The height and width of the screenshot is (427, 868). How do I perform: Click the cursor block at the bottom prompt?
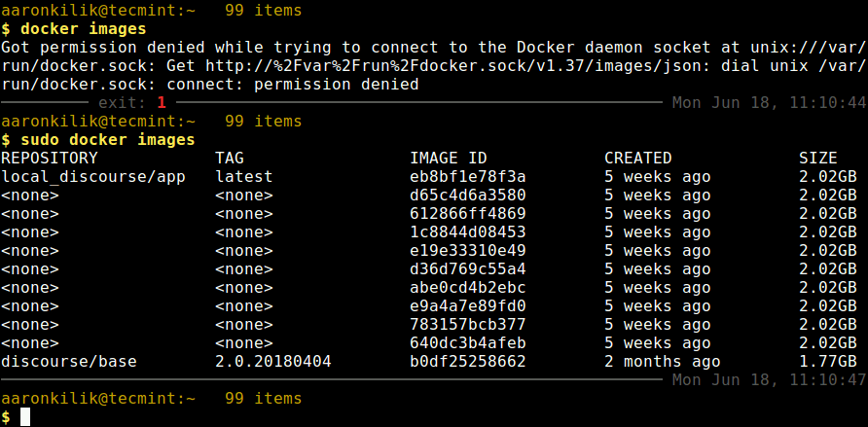point(25,417)
